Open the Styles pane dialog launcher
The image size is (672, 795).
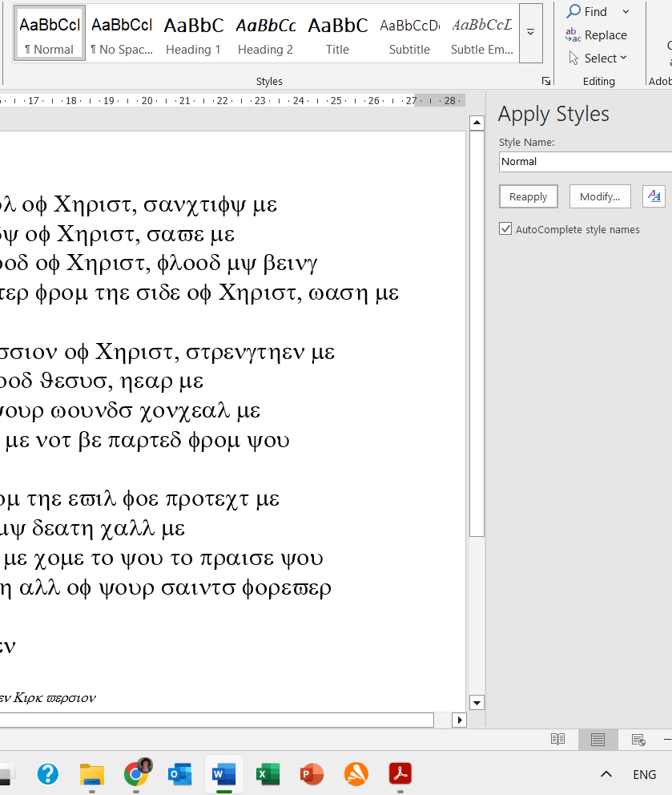click(x=545, y=81)
